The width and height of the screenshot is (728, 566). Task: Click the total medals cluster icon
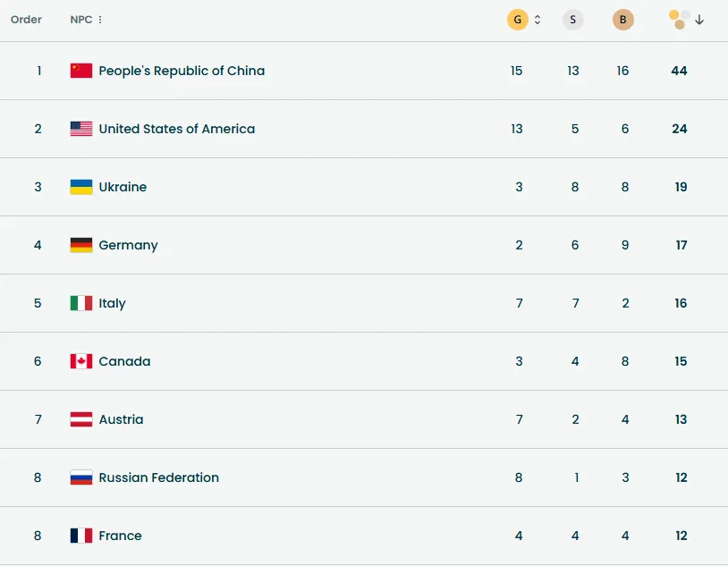[x=679, y=20]
